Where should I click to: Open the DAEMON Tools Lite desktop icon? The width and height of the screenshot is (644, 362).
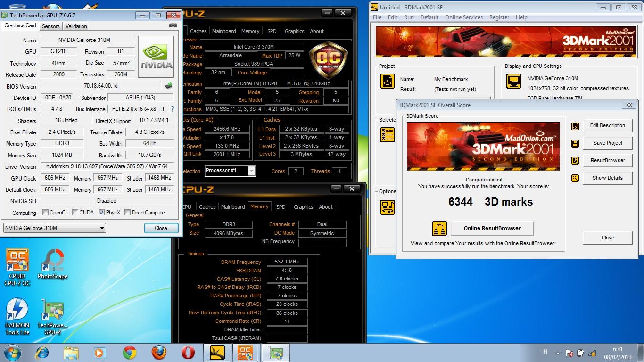coord(17,316)
